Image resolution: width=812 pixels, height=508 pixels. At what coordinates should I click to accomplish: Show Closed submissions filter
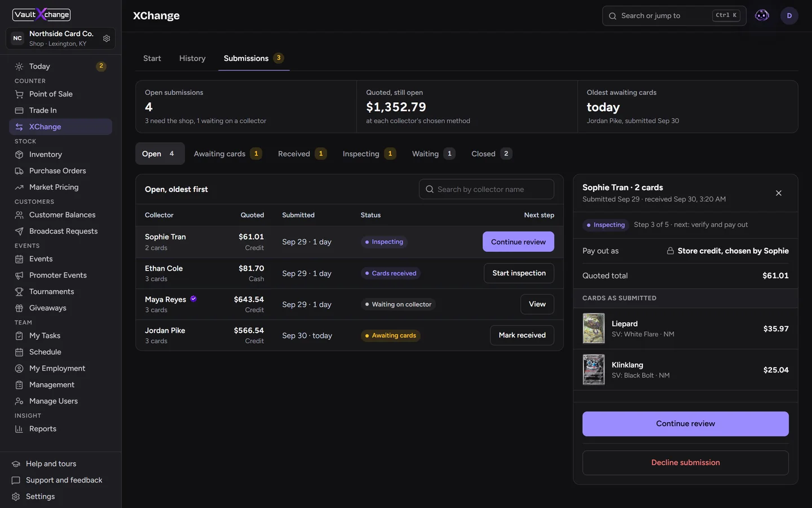click(492, 154)
